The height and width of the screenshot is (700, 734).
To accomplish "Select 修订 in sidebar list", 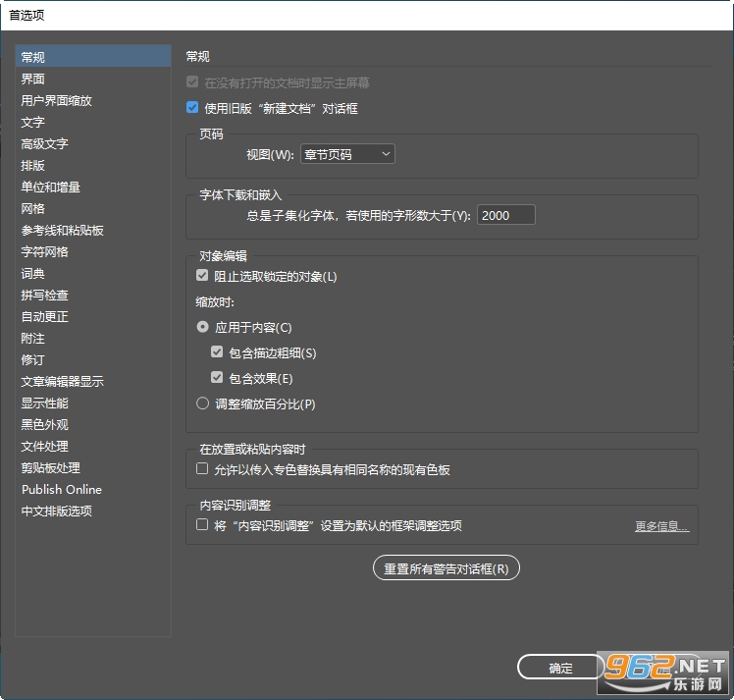I will point(93,359).
